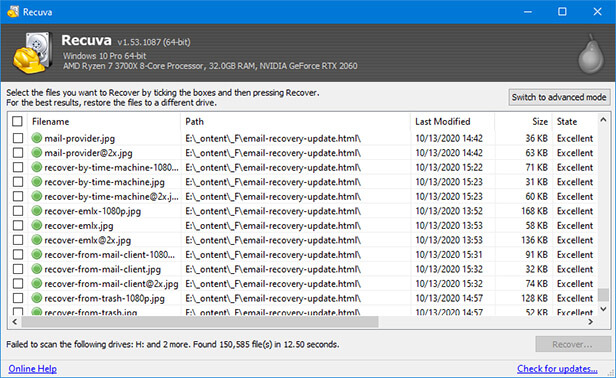Tick checkbox for recover-emlx.jpg
The width and height of the screenshot is (616, 378).
18,225
